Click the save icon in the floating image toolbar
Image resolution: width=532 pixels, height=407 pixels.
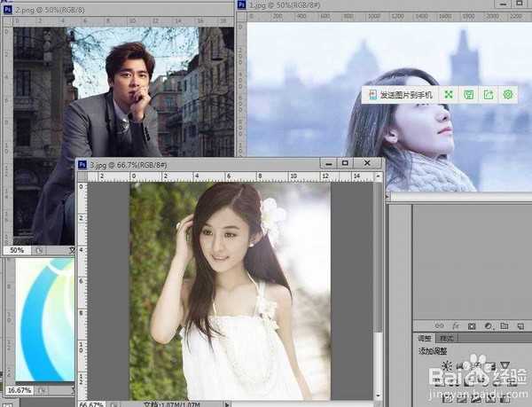click(468, 94)
